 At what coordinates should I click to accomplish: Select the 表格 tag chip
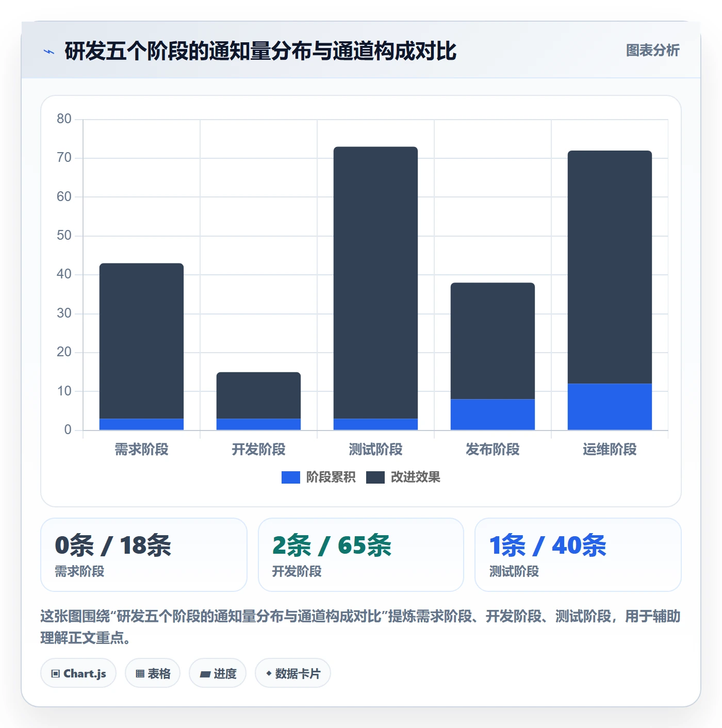(153, 673)
